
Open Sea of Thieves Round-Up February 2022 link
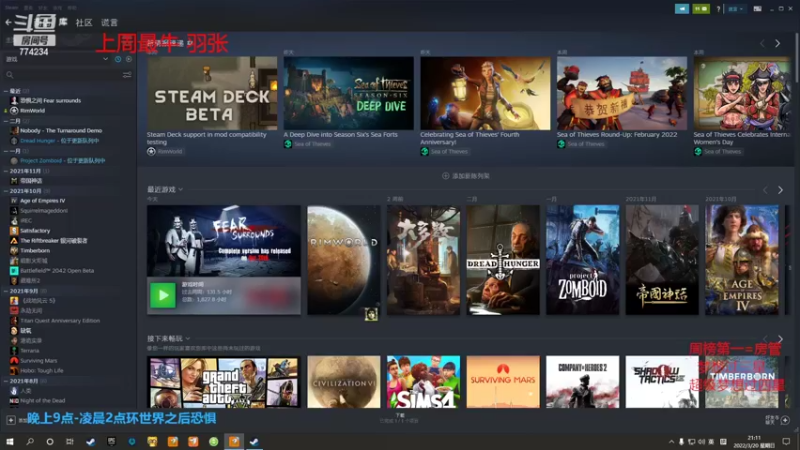pyautogui.click(x=617, y=135)
